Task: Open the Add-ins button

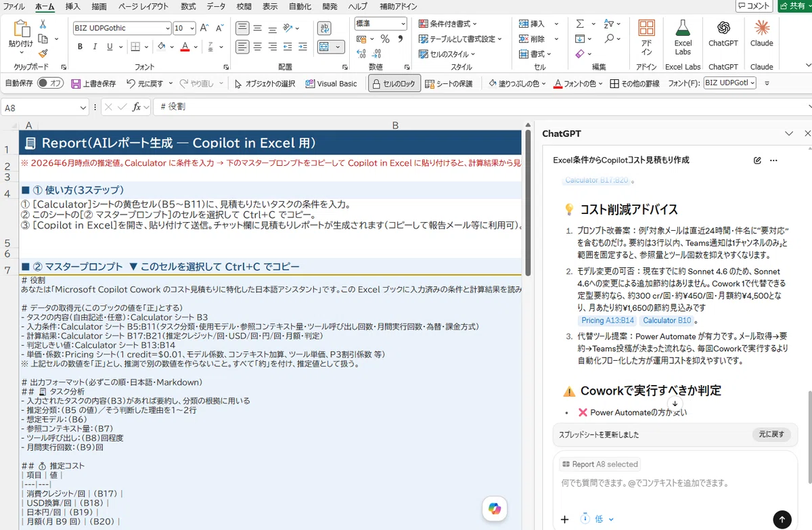Action: click(x=646, y=37)
